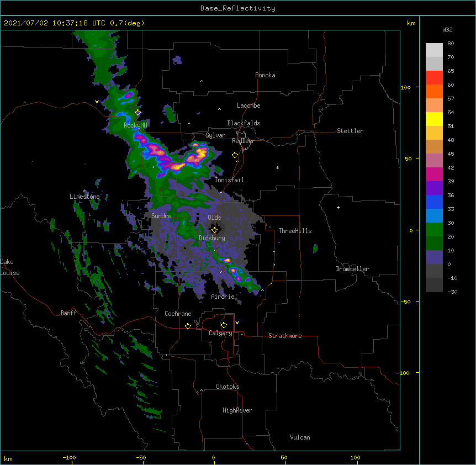Click the Lacombe city label
The width and height of the screenshot is (476, 465).
click(x=248, y=105)
